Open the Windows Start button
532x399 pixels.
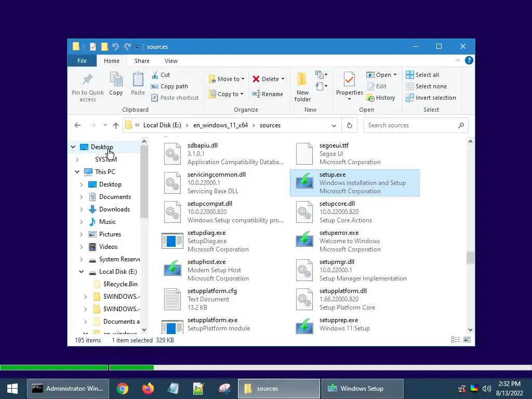tap(12, 389)
